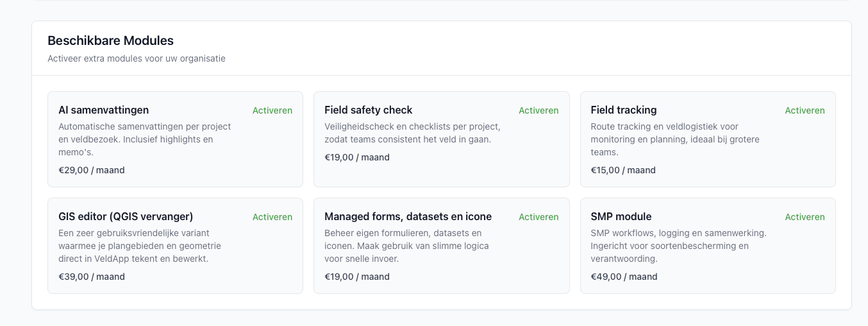Activate Managed forms, datasets module

click(538, 217)
